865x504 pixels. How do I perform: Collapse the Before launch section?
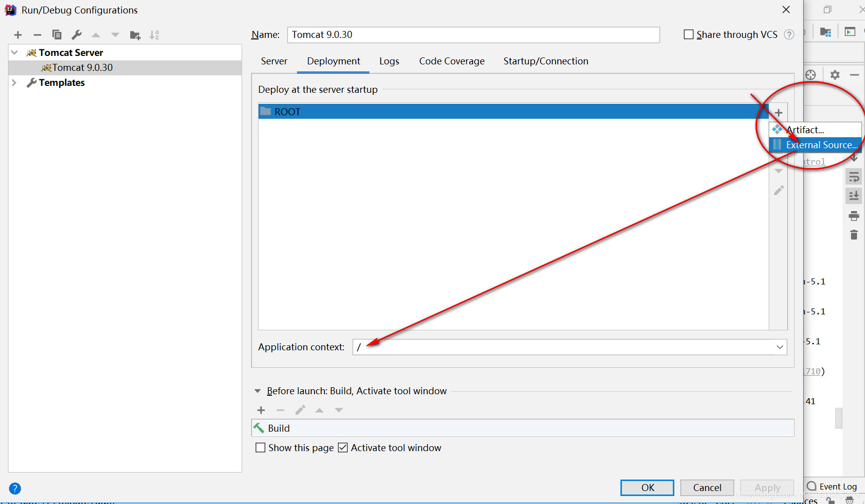click(x=258, y=391)
